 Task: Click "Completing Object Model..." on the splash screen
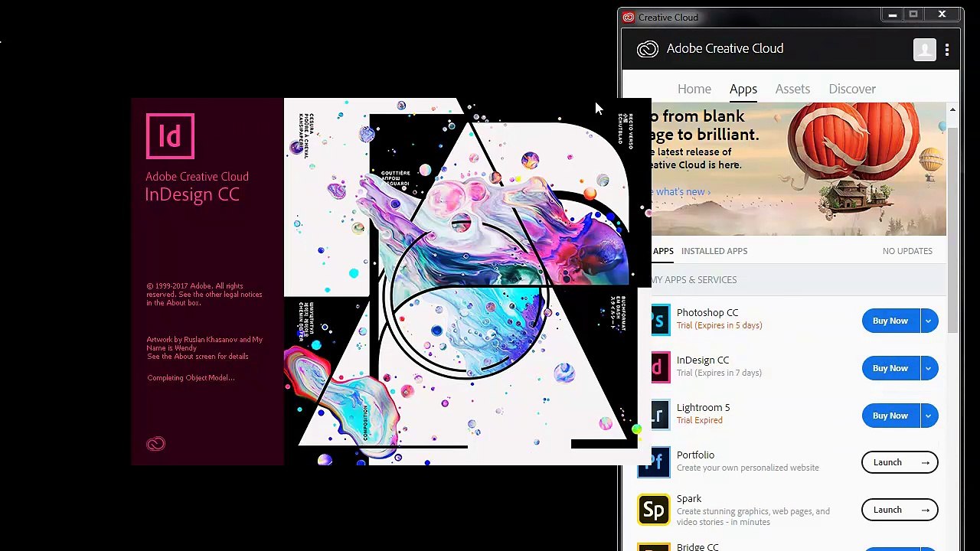click(x=191, y=378)
